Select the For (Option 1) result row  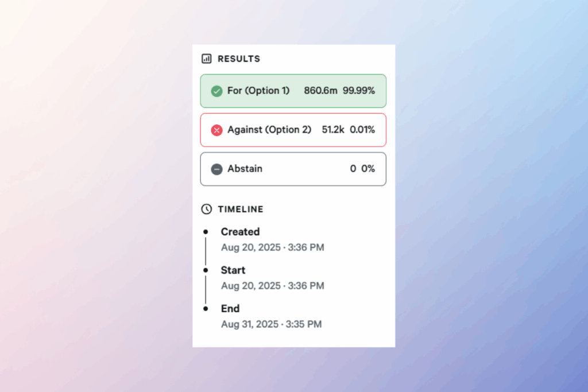tap(293, 91)
